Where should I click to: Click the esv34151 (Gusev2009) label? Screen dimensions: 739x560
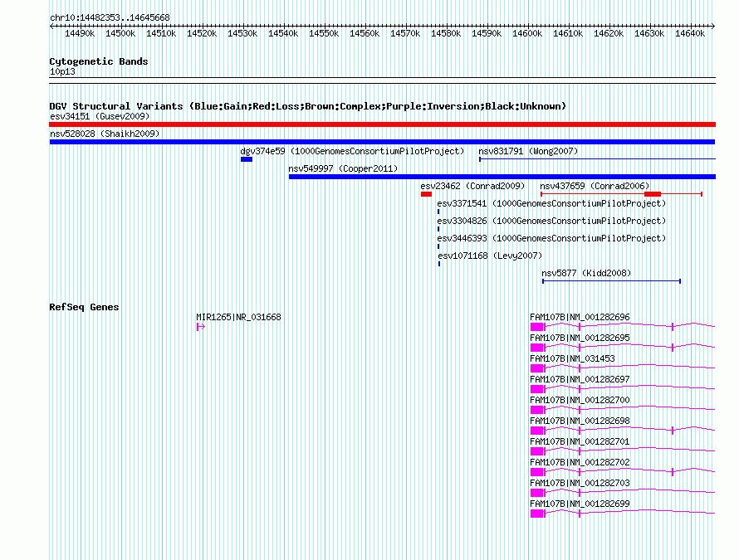pyautogui.click(x=100, y=116)
